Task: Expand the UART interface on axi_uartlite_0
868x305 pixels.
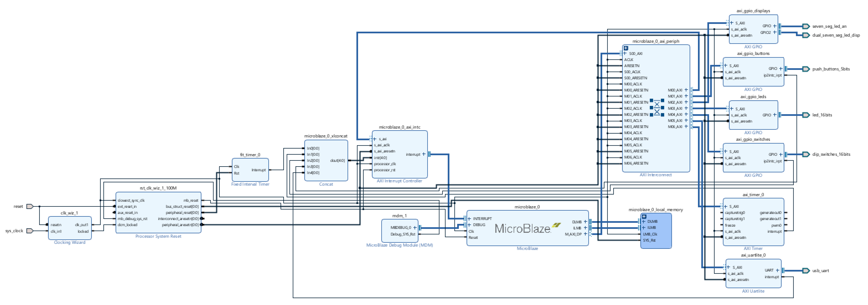Action: click(x=777, y=270)
